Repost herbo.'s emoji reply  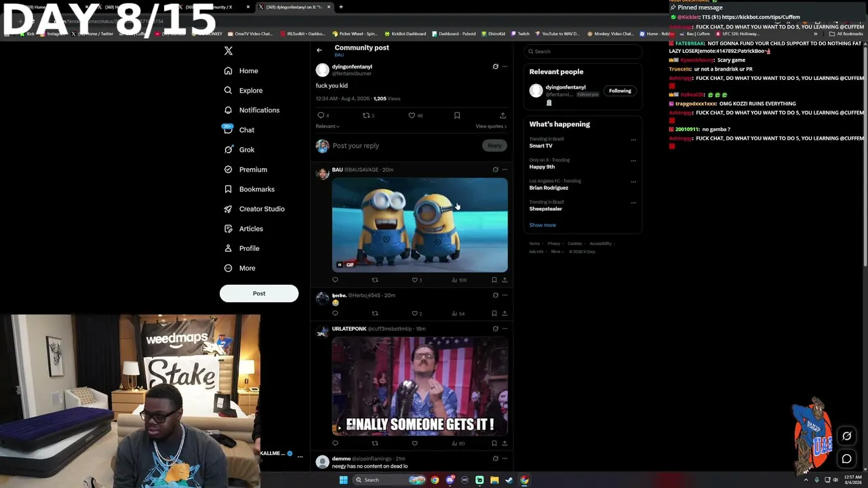(374, 313)
